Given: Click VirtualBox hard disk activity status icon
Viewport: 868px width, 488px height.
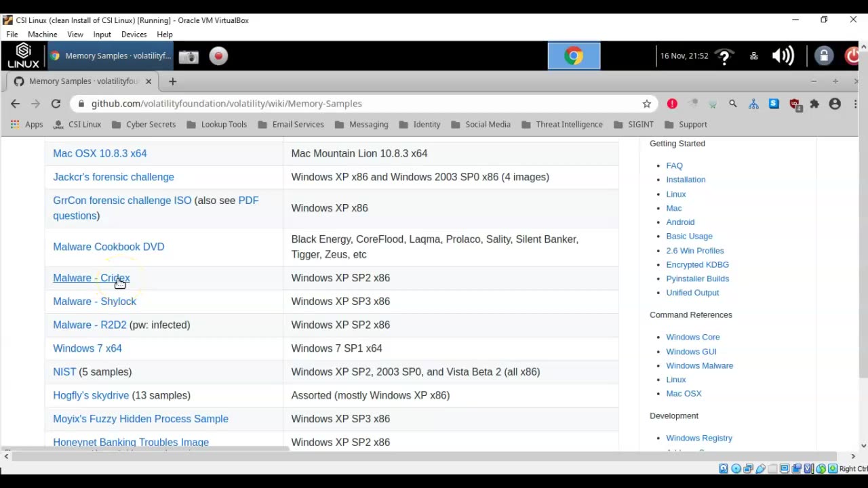Looking at the screenshot, I should point(724,468).
